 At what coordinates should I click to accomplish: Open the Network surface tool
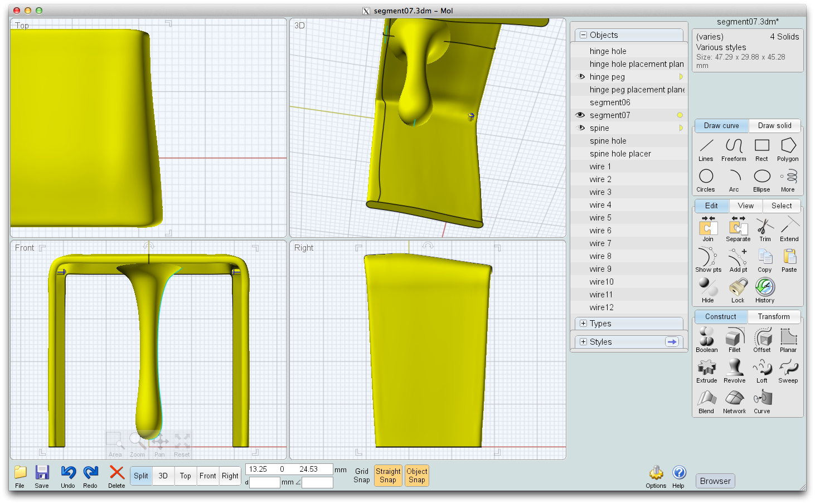pos(735,401)
